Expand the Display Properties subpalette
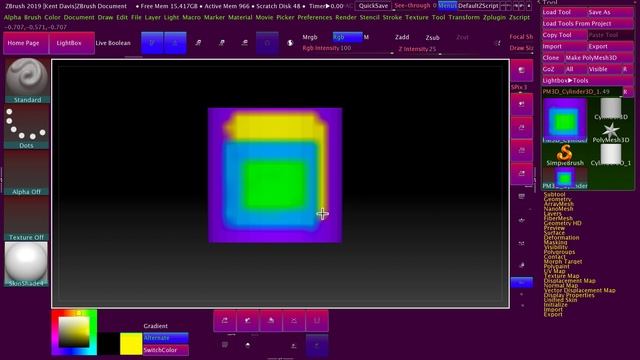 pyautogui.click(x=569, y=295)
